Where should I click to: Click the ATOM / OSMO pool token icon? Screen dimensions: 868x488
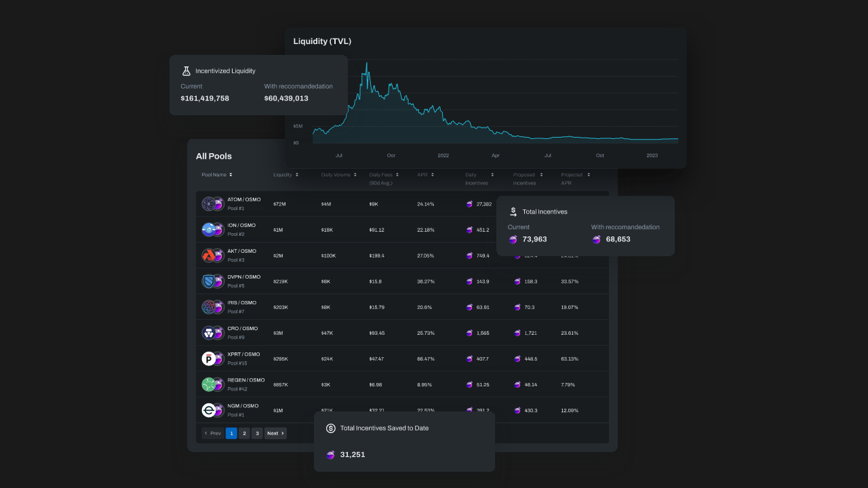point(212,203)
